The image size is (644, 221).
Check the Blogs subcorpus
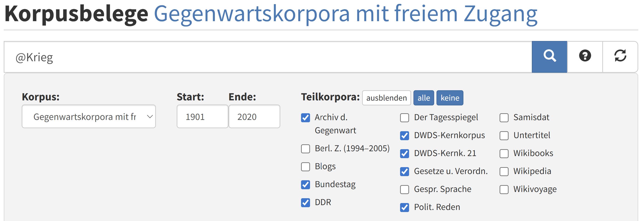click(x=305, y=167)
